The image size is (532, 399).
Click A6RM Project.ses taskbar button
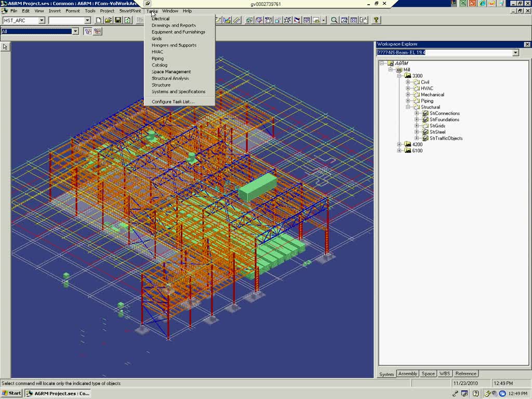point(58,393)
